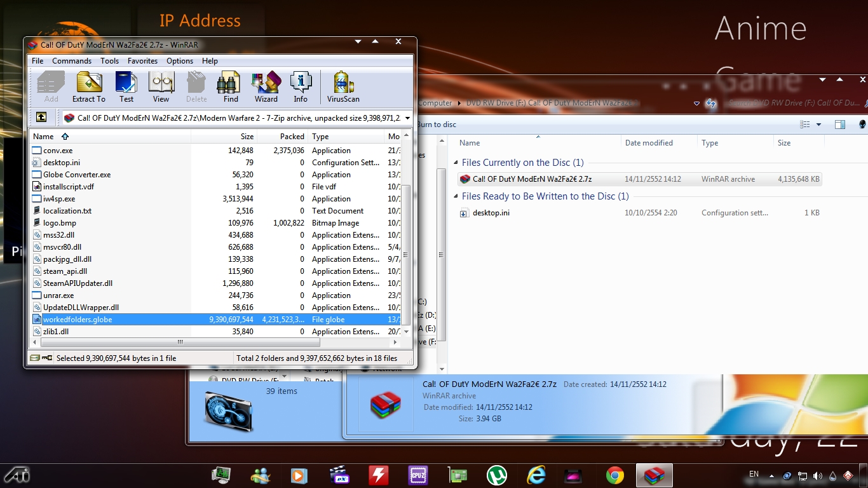Select the conv.exe file icon
Image resolution: width=868 pixels, height=488 pixels.
37,151
